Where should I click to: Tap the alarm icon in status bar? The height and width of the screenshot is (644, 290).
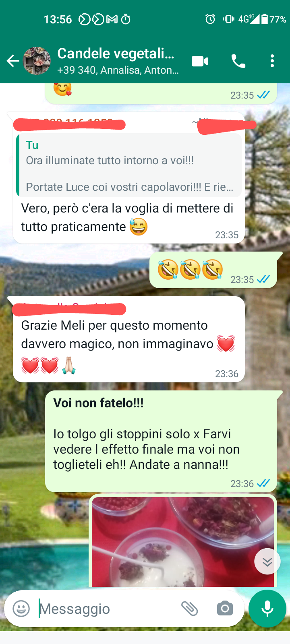[x=210, y=19]
